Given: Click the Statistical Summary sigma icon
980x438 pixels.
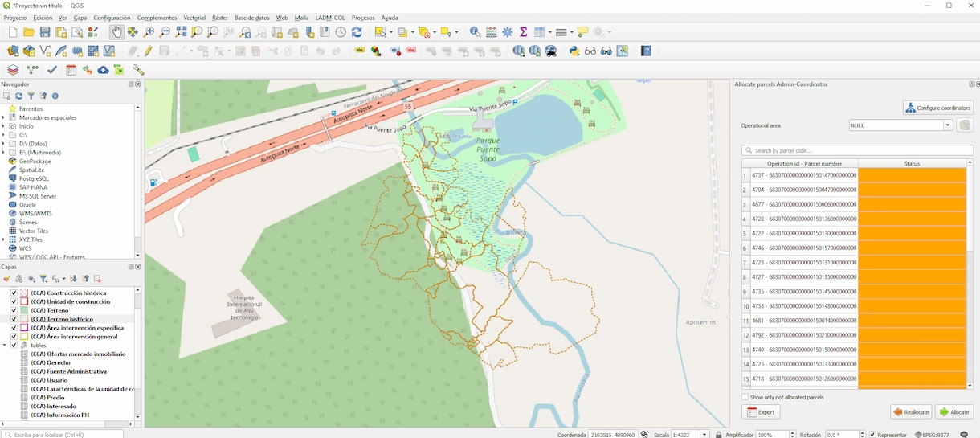Looking at the screenshot, I should 523,32.
